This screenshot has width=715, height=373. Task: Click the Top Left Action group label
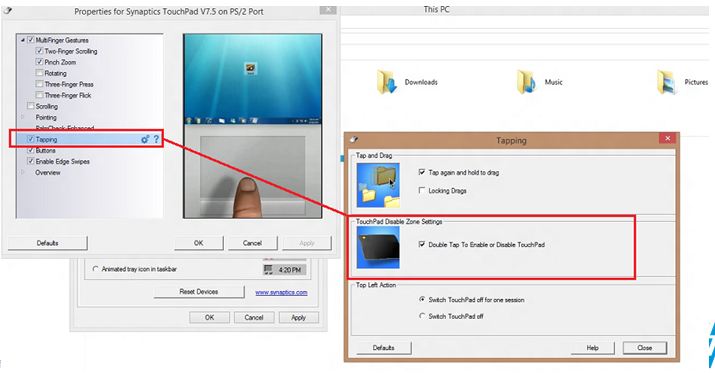click(376, 285)
